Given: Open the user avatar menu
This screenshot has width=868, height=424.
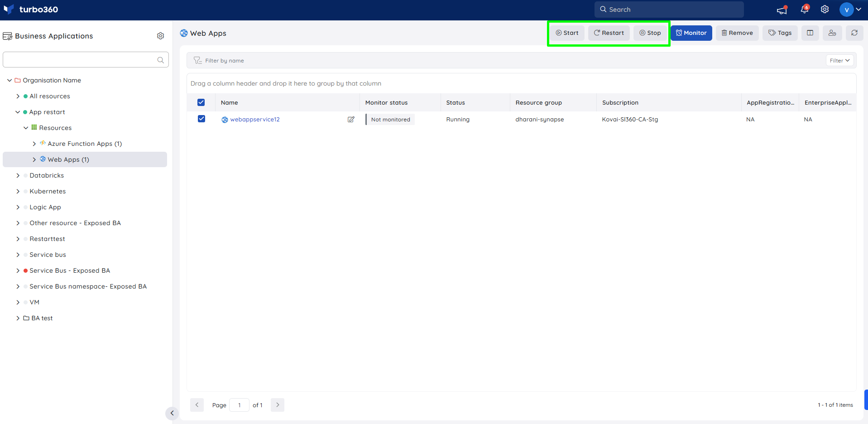Looking at the screenshot, I should [x=850, y=10].
